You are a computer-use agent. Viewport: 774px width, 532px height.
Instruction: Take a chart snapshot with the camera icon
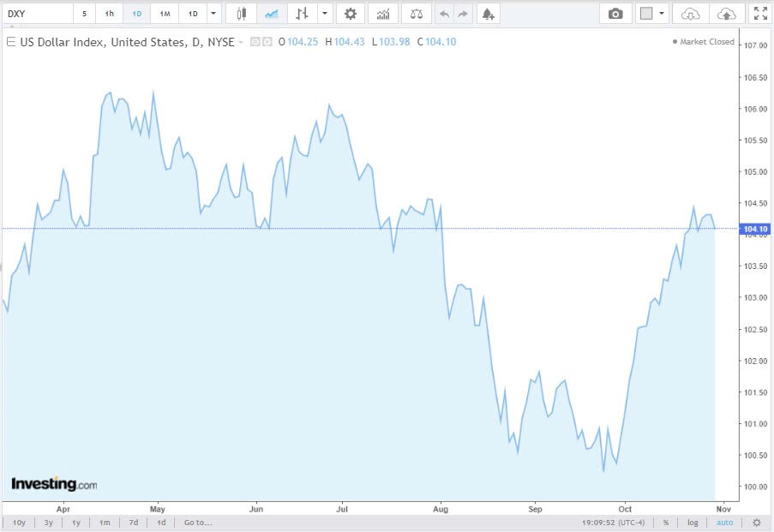tap(615, 13)
